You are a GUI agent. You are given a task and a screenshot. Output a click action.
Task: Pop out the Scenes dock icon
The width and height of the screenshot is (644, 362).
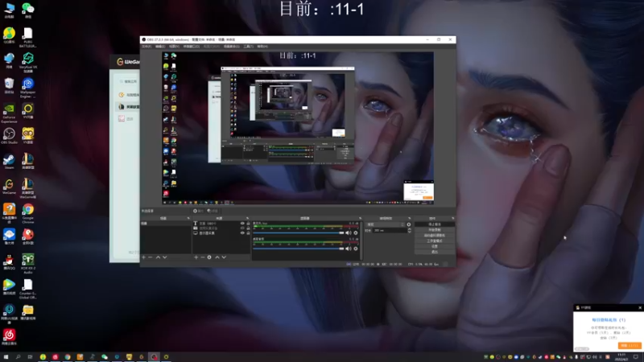tap(188, 218)
